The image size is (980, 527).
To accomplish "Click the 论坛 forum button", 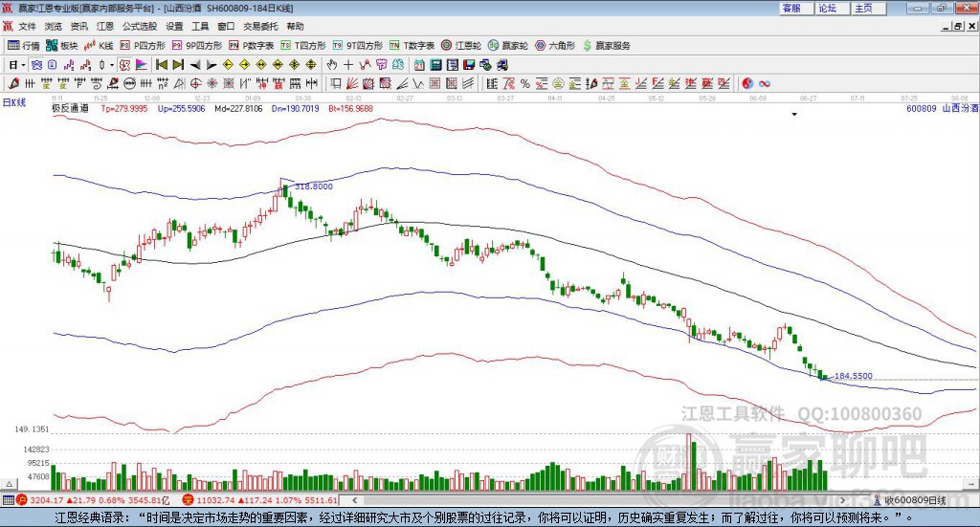I will tap(833, 8).
